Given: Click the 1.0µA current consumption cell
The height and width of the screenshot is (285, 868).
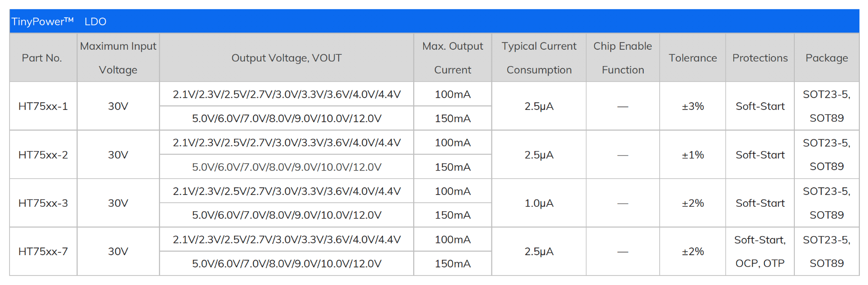Looking at the screenshot, I should click(539, 203).
